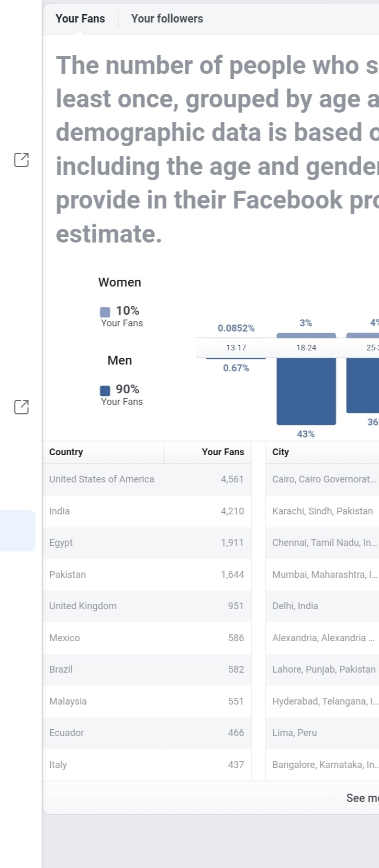Click the external link icon beside the Men legend
The image size is (379, 868).
pyautogui.click(x=21, y=407)
